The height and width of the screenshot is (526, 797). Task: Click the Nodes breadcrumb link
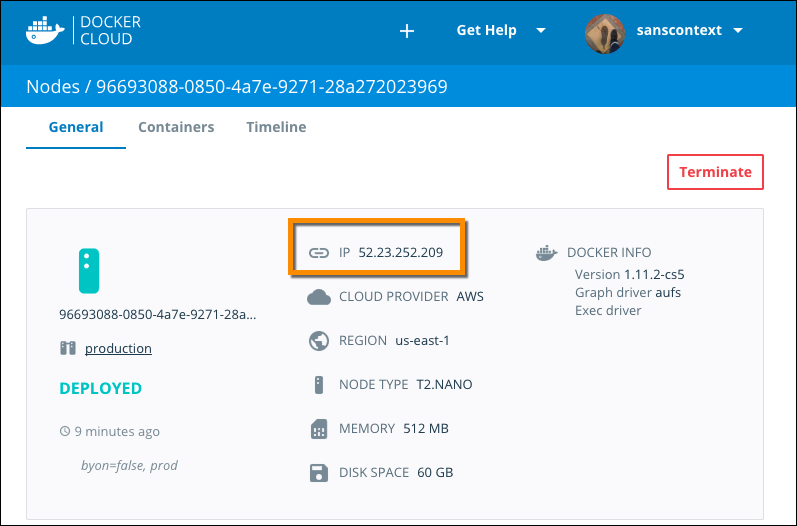52,87
